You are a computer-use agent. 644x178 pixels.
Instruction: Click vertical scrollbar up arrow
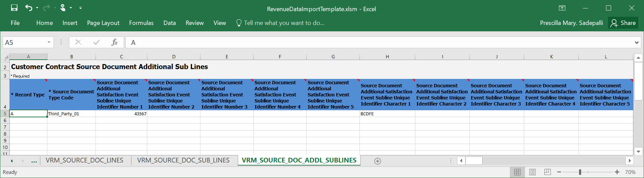(x=638, y=58)
